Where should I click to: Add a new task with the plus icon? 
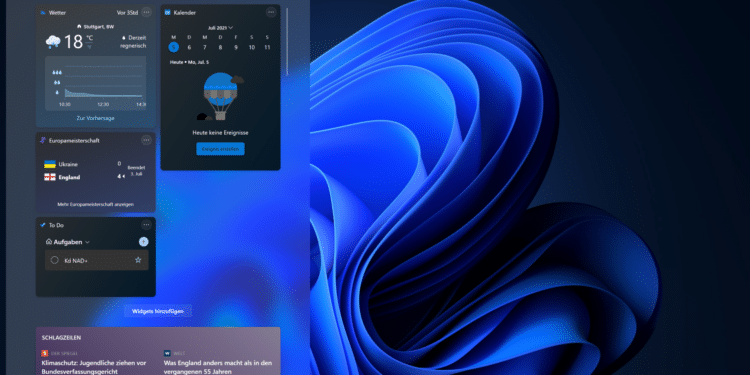(x=143, y=242)
